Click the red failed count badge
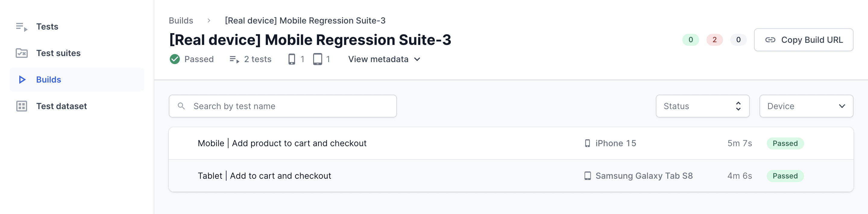Viewport: 868px width, 214px height. [x=714, y=40]
